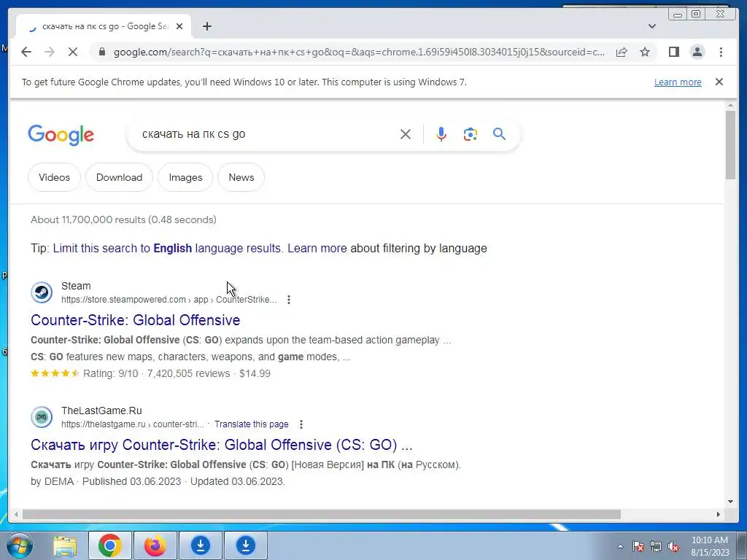Filter results by News
This screenshot has width=747, height=560.
[x=241, y=177]
